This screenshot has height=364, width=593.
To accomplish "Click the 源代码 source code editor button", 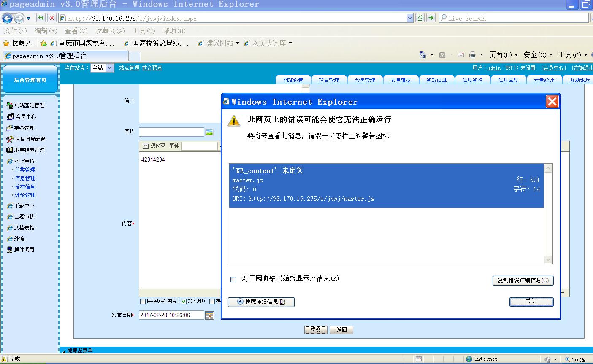I will coord(154,146).
